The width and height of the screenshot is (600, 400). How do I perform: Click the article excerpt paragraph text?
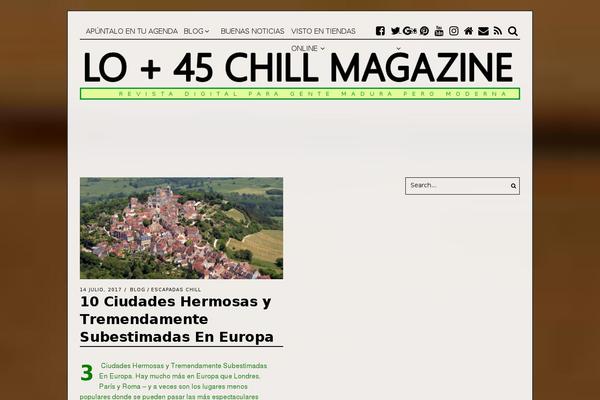173,381
